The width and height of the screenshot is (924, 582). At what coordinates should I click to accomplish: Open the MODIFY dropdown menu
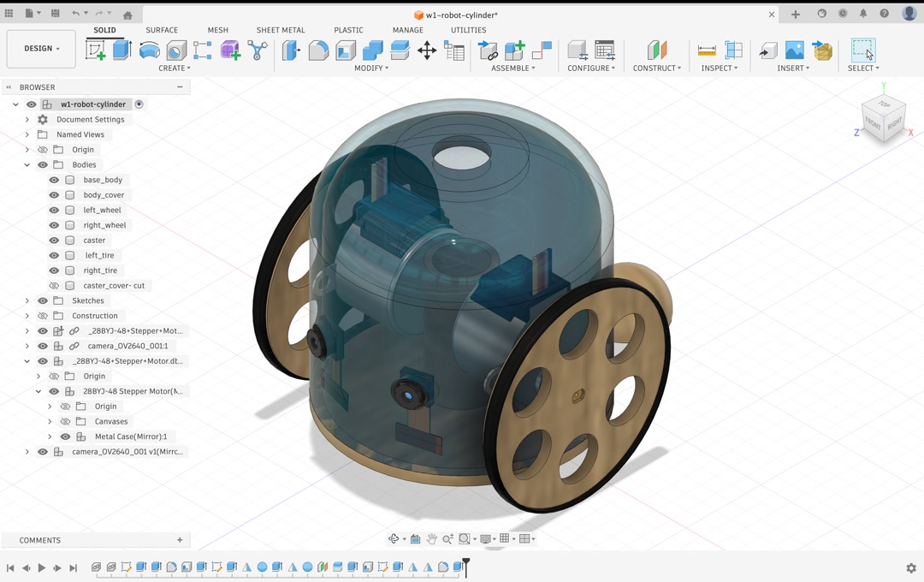tap(371, 68)
